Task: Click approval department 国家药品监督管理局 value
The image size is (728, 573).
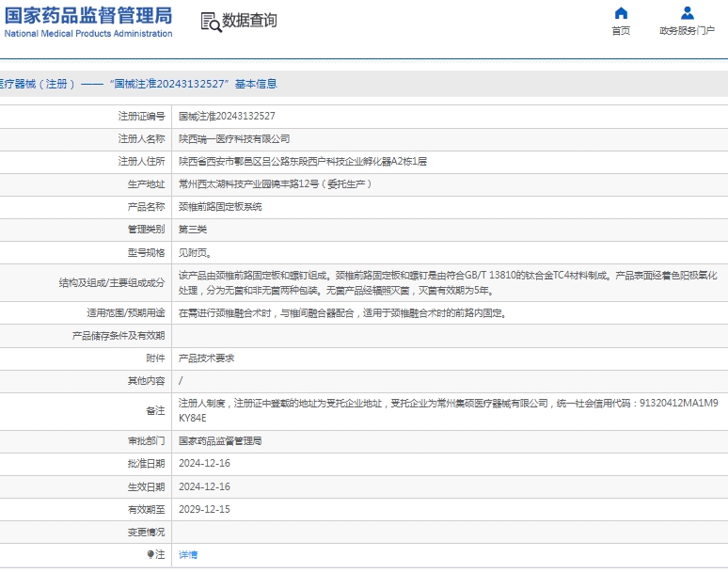Action: coord(220,441)
